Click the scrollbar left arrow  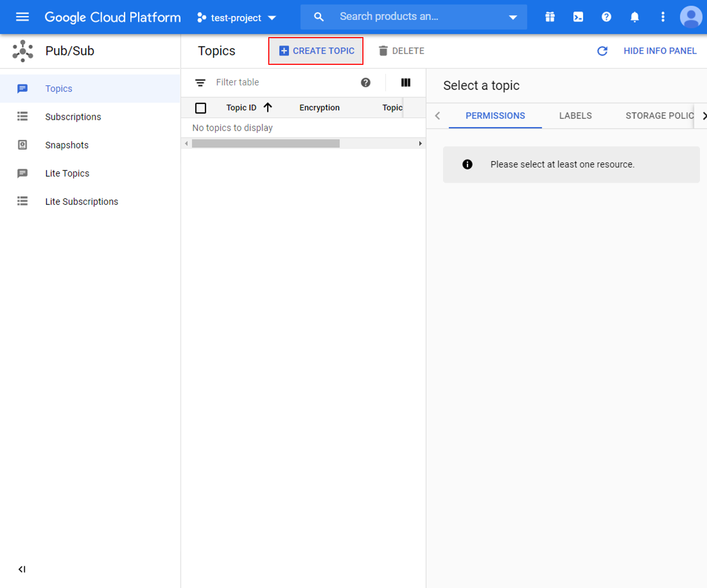pyautogui.click(x=186, y=144)
